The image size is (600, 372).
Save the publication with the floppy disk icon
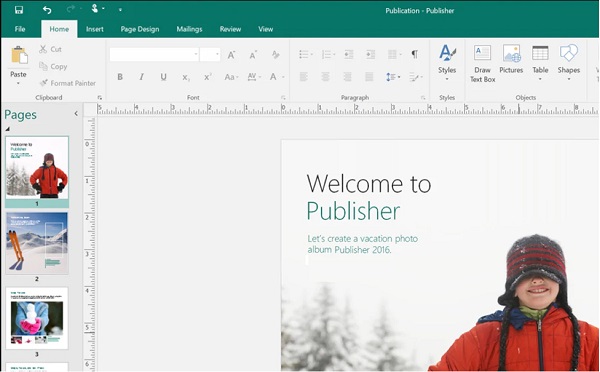(x=19, y=10)
